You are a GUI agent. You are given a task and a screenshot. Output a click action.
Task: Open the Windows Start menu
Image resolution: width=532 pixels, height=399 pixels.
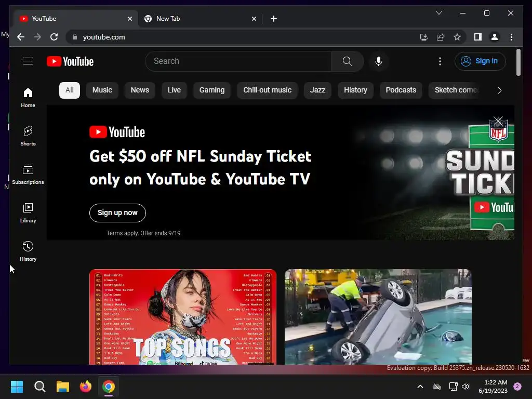click(x=17, y=387)
